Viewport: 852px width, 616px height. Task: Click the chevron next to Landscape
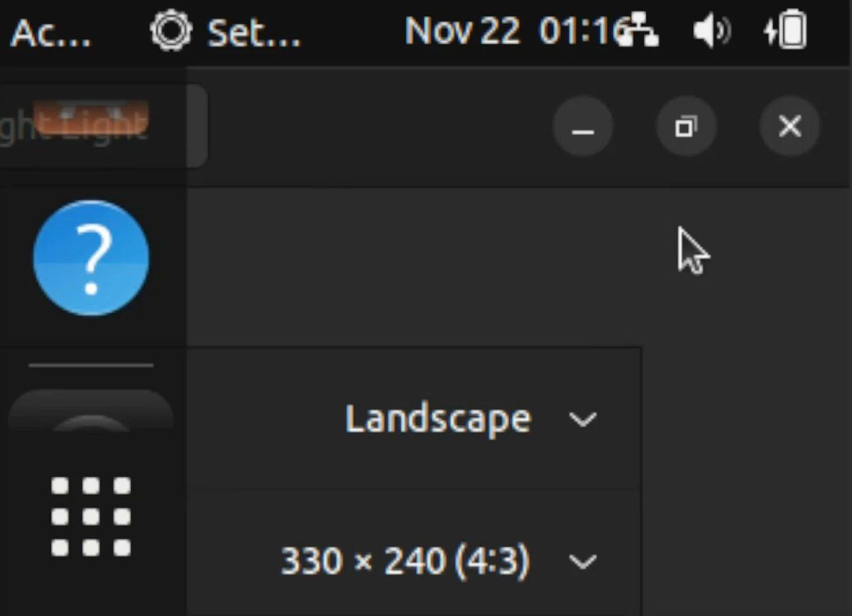click(x=582, y=419)
